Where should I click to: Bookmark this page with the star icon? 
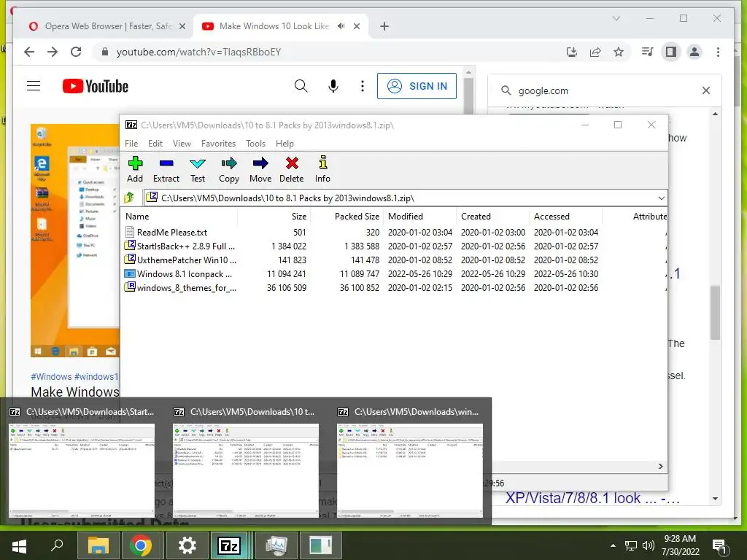click(619, 52)
